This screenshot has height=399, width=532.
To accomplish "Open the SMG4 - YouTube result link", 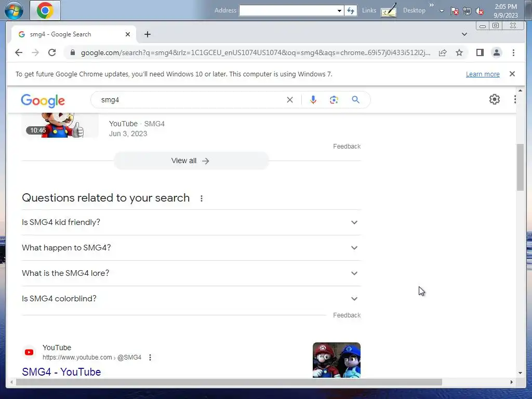I will (61, 372).
